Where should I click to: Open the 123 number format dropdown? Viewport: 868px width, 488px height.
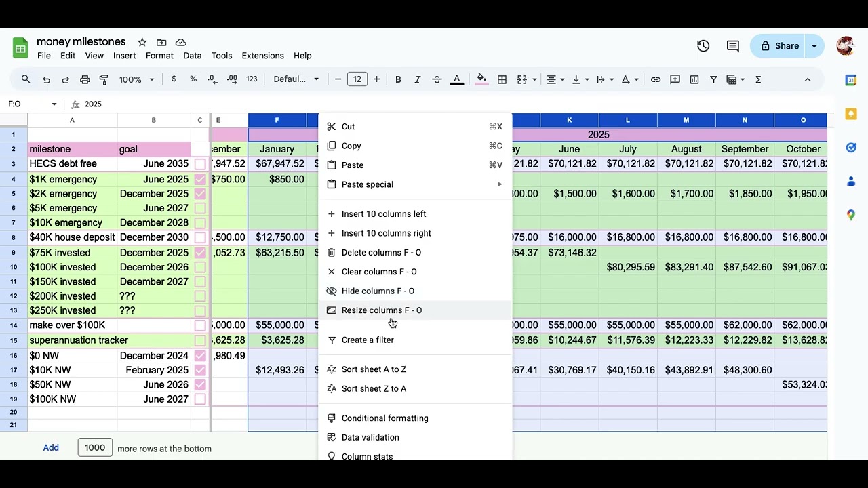tap(252, 79)
